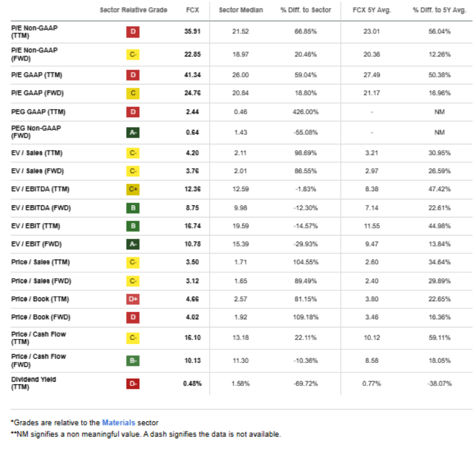Click the C- grade badge for Price / Cash Flow (TTM)
Image resolution: width=476 pixels, height=449 pixels.
[133, 338]
